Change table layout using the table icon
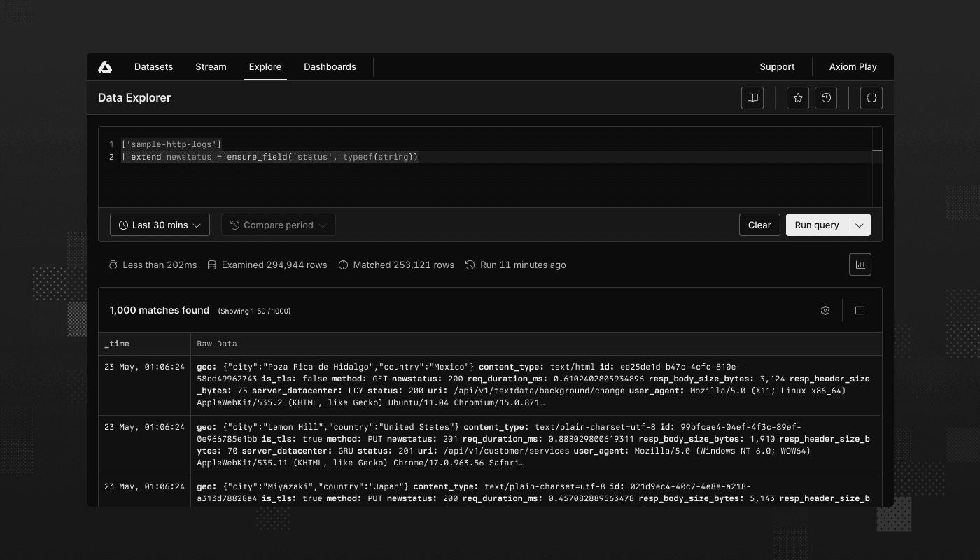Image resolution: width=980 pixels, height=560 pixels. tap(860, 310)
